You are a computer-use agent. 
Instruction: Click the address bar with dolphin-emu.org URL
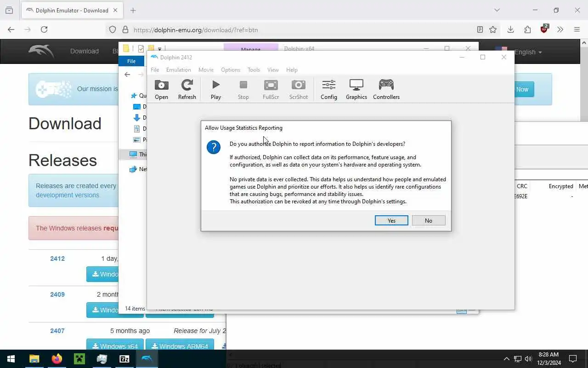point(294,30)
